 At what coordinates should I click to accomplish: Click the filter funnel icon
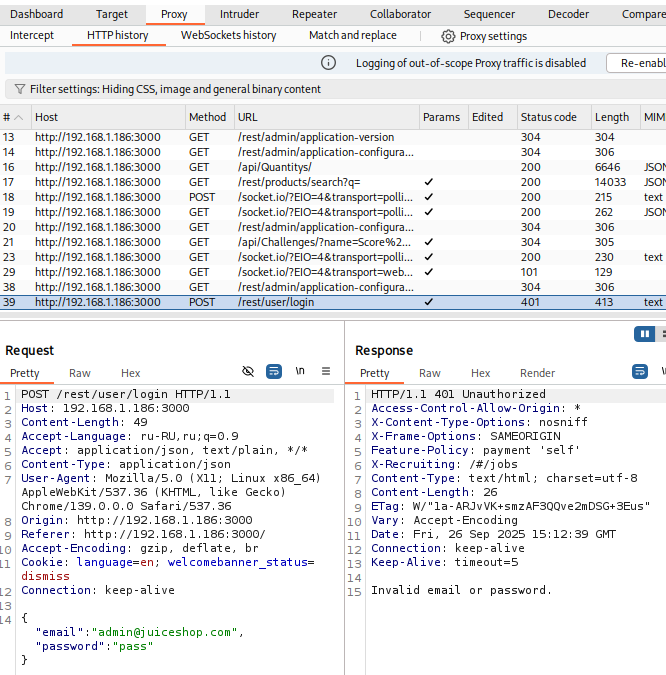(x=19, y=89)
